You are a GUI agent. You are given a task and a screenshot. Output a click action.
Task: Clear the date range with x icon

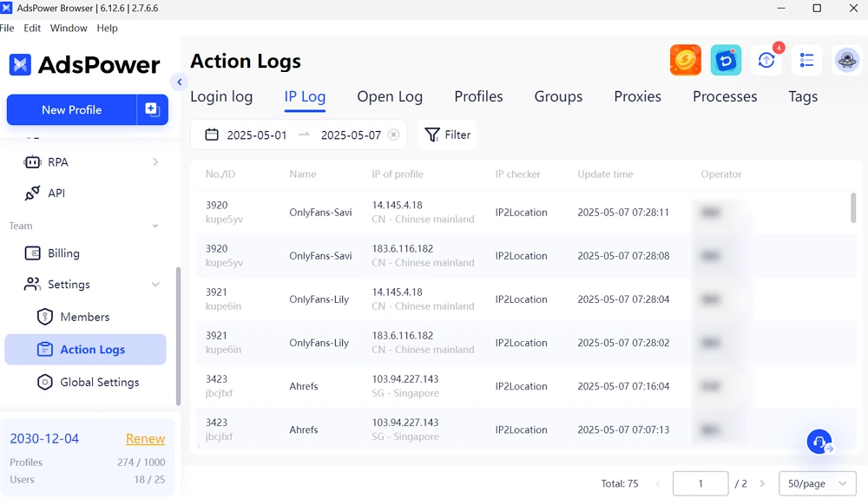(x=393, y=135)
